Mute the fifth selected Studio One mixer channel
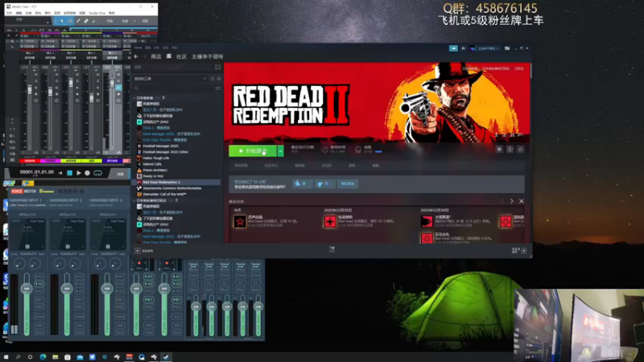Image resolution: width=644 pixels, height=362 pixels. coord(118,75)
